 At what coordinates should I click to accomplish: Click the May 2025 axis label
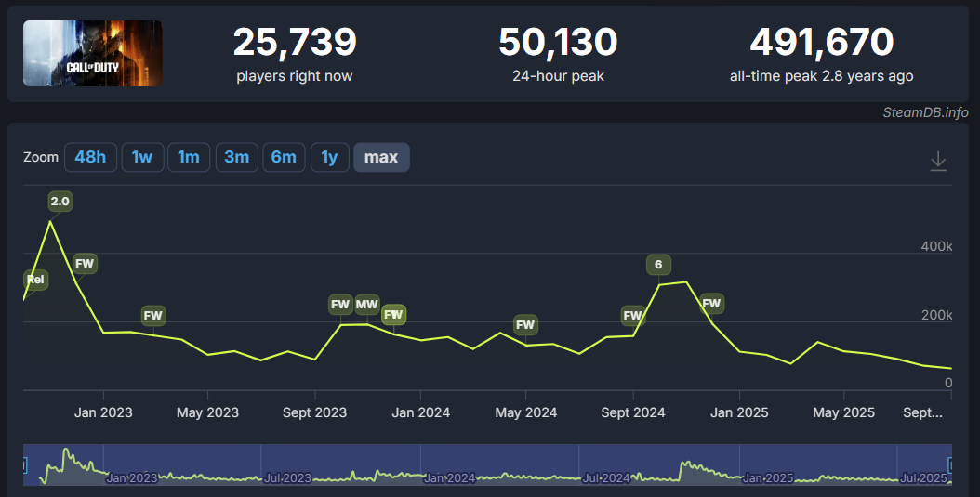(x=843, y=412)
